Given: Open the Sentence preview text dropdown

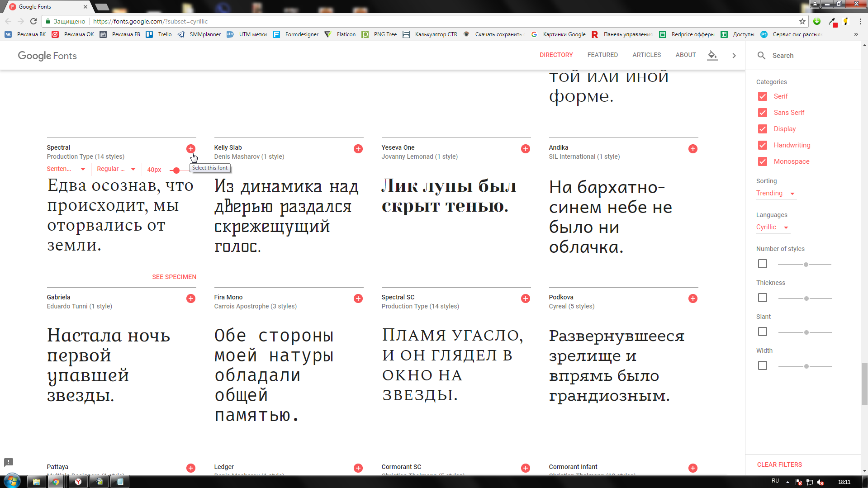Looking at the screenshot, I should pos(66,169).
